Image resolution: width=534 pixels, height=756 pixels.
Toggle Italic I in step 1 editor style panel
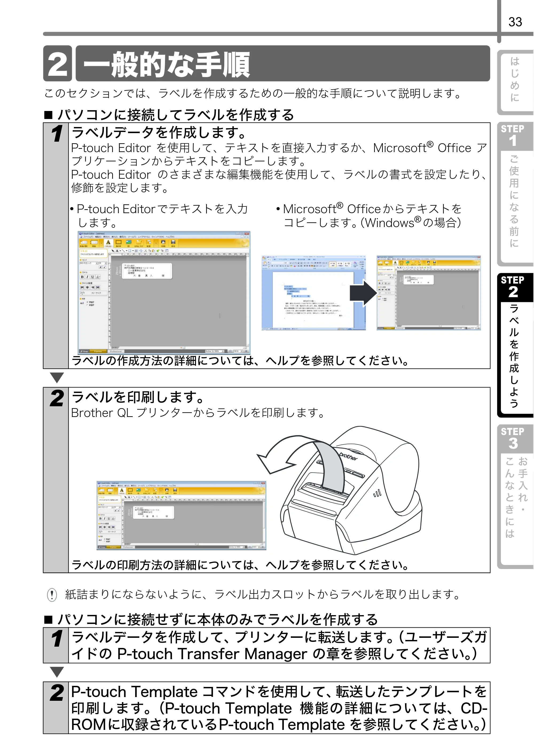[x=87, y=277]
